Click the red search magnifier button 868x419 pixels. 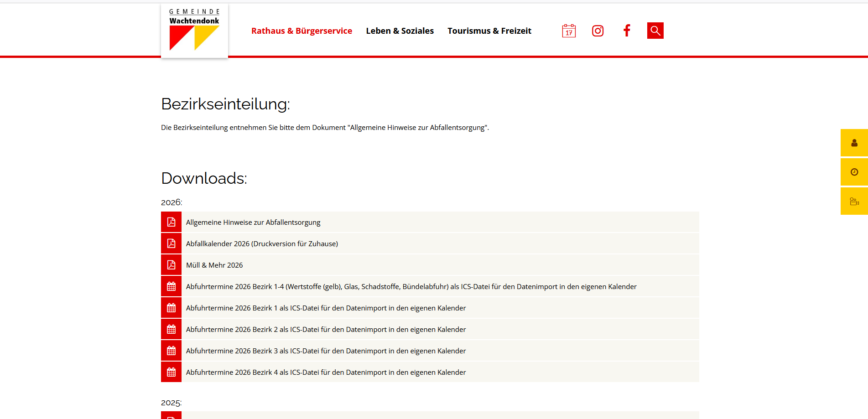pos(655,31)
